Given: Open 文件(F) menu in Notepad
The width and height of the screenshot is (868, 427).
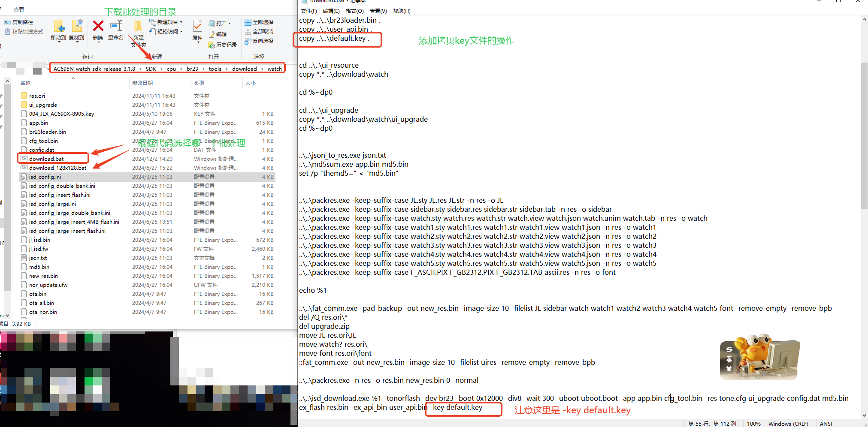Looking at the screenshot, I should pyautogui.click(x=308, y=11).
